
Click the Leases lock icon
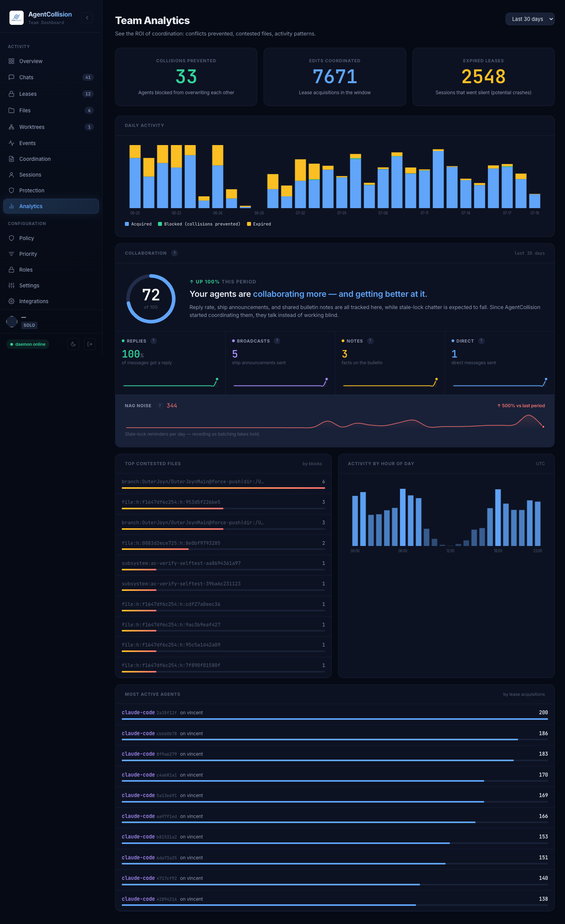tap(11, 94)
